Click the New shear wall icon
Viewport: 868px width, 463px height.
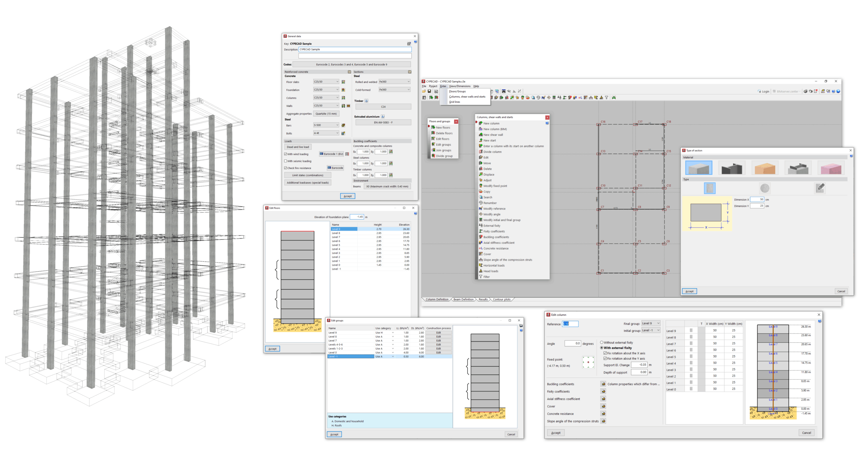pos(480,135)
